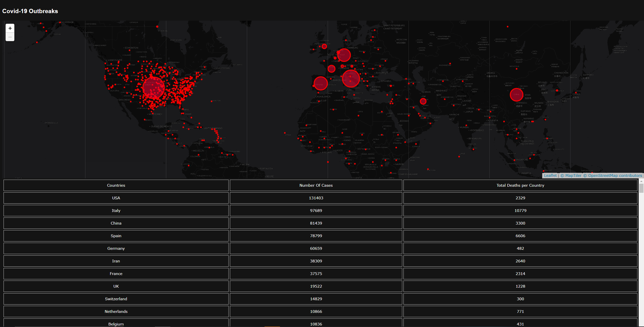Click the Covid-19 Outbreaks page title
The image size is (644, 327).
click(x=30, y=11)
